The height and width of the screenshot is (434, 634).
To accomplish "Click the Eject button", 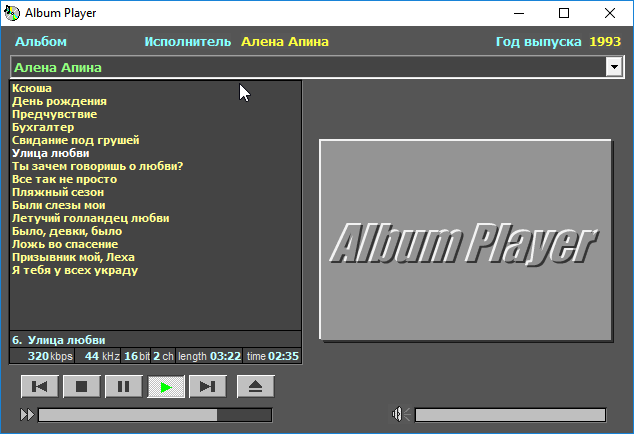I will pos(256,387).
